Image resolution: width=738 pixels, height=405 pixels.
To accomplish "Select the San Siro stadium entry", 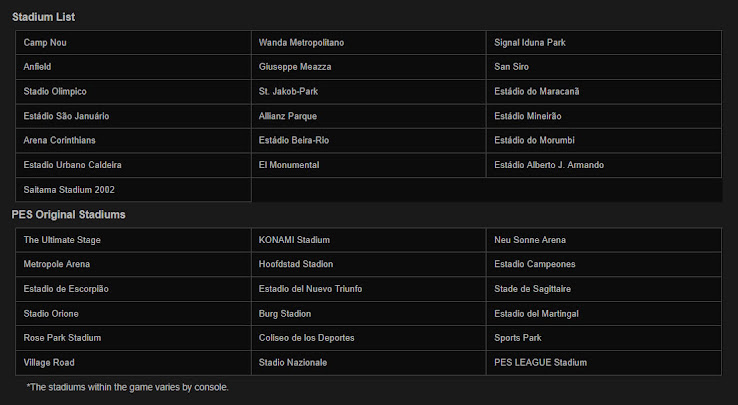I will tap(604, 67).
